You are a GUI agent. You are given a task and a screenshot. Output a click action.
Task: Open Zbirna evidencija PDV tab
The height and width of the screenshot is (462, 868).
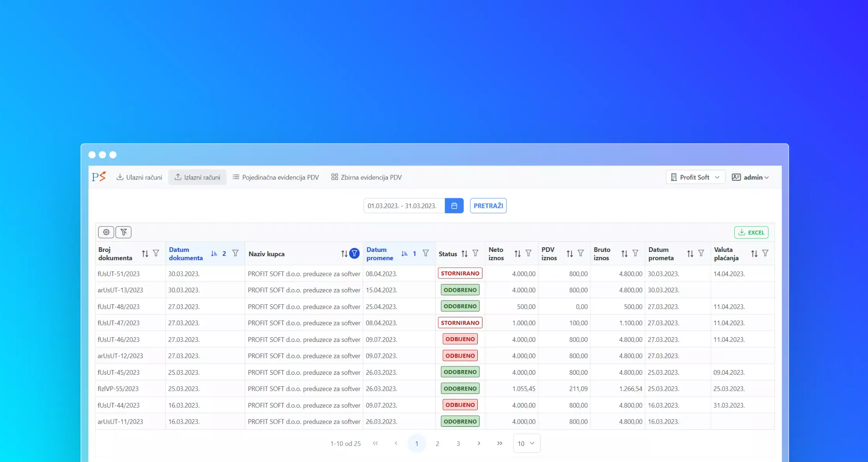[366, 177]
